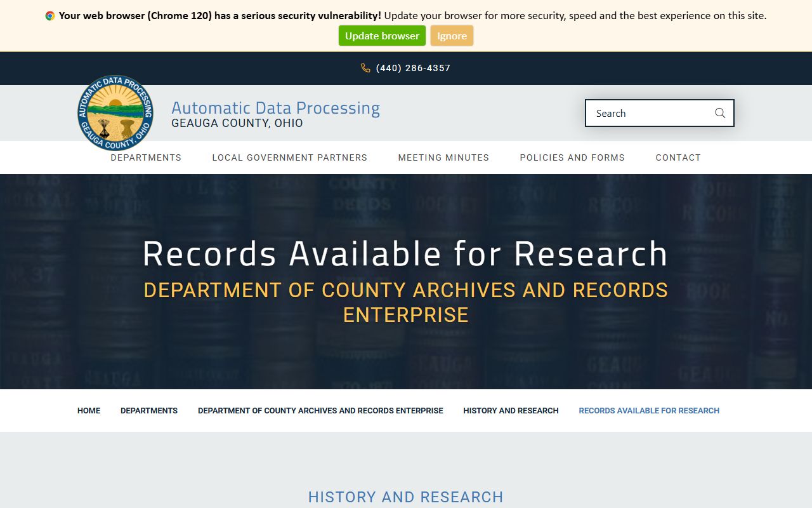Call the (440) 286-4357 phone link
Screen dimensions: 812x508
coord(413,68)
